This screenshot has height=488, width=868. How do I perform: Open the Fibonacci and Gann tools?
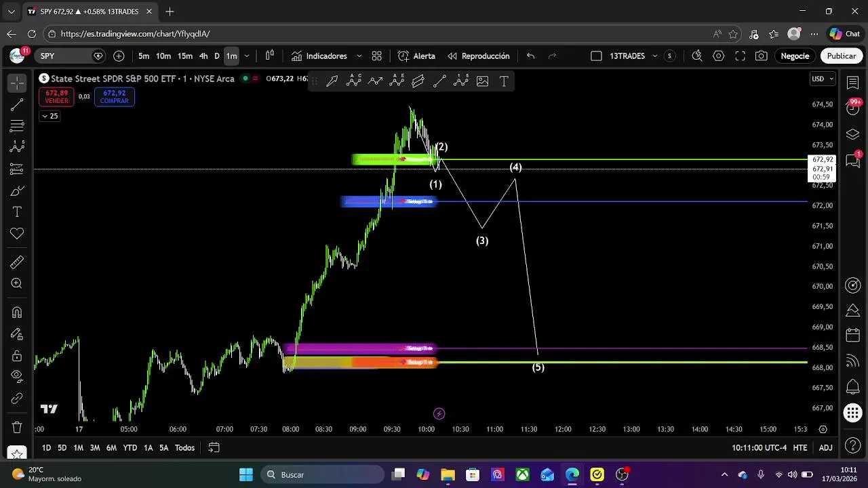(17, 126)
